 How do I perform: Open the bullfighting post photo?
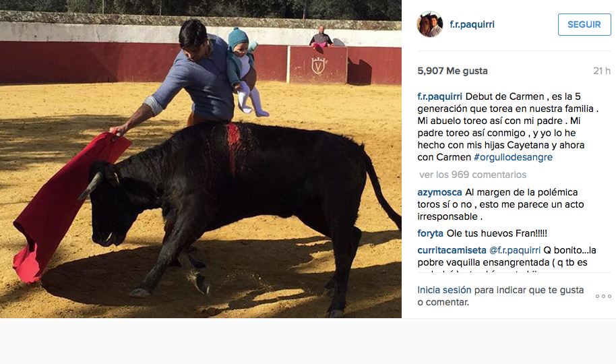pyautogui.click(x=201, y=159)
